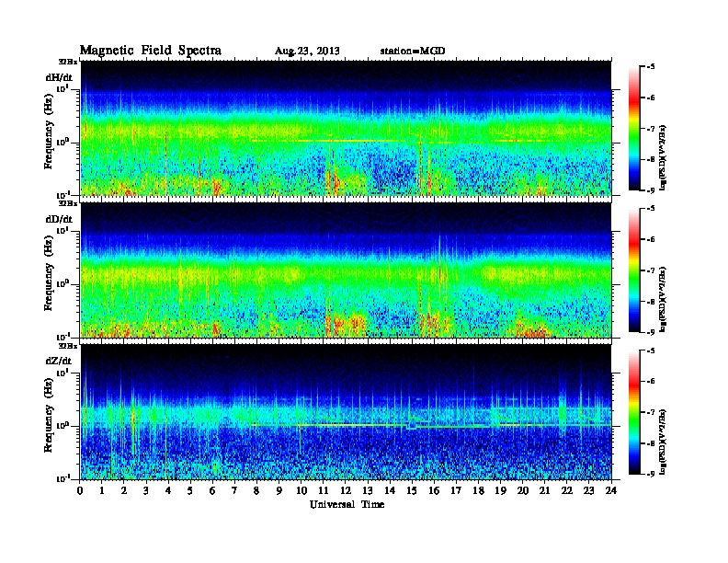This screenshot has height=563, width=728.
Task: Click the dZ/dt color scale bar
Action: (x=633, y=412)
